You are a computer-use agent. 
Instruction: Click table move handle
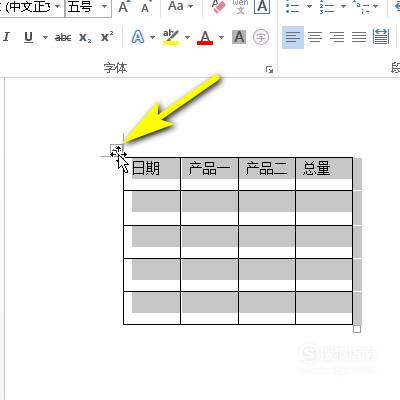click(x=117, y=151)
